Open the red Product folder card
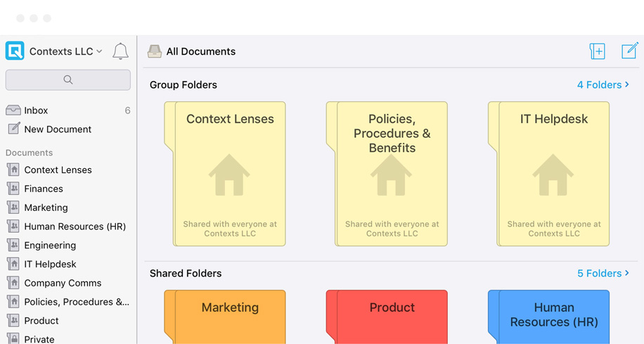 pyautogui.click(x=387, y=317)
